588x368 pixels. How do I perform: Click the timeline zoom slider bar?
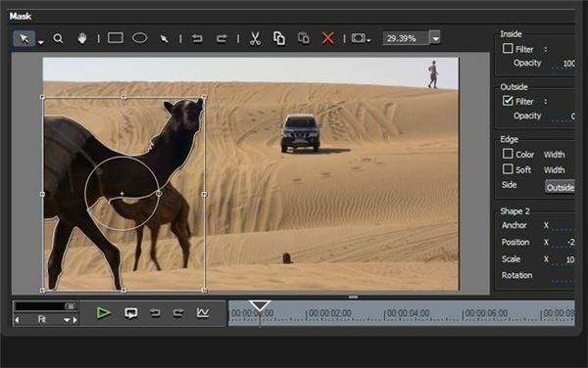tap(46, 306)
